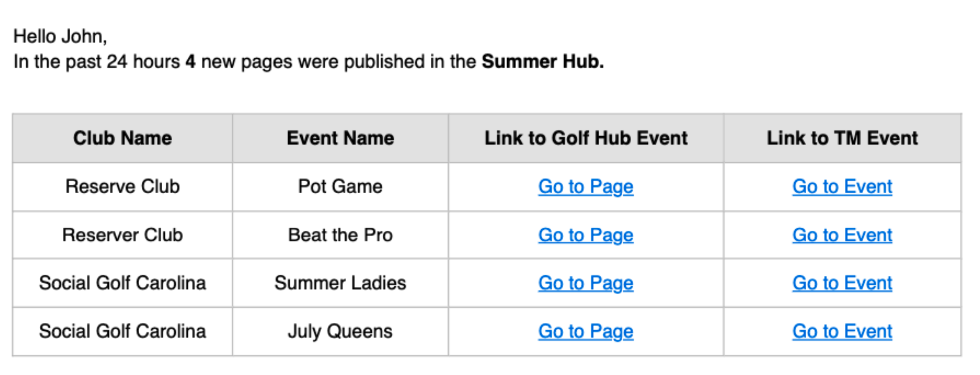Image resolution: width=980 pixels, height=375 pixels.
Task: Click the Hello John greeting line
Action: [60, 37]
